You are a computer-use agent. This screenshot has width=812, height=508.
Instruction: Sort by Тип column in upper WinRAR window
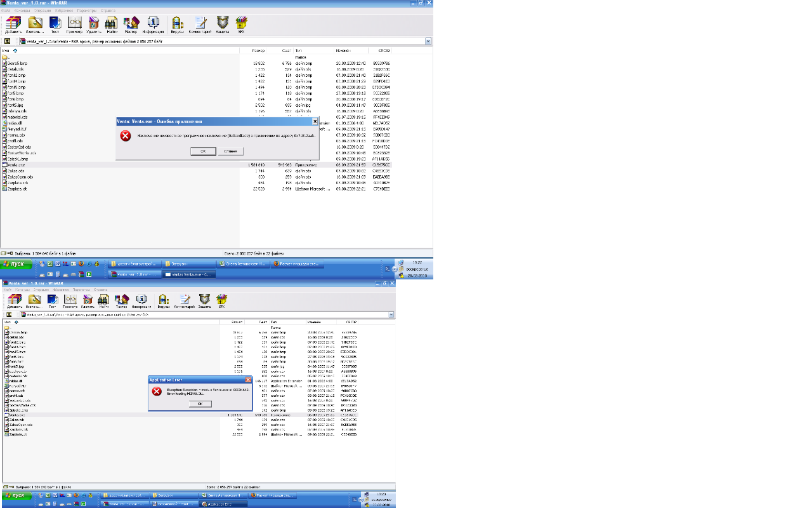point(298,50)
